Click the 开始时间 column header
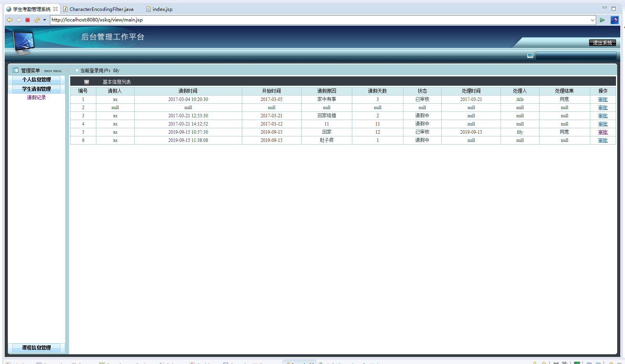The height and width of the screenshot is (364, 625). click(x=272, y=91)
